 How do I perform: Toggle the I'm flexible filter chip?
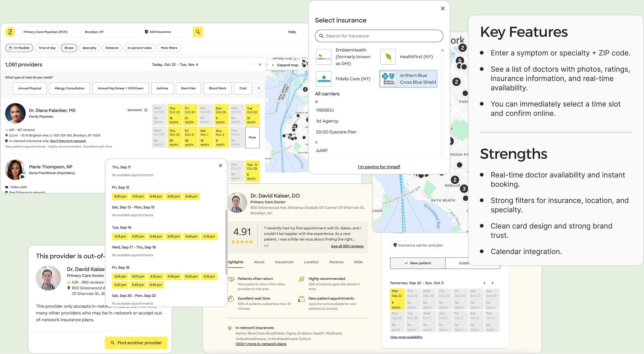coord(19,48)
